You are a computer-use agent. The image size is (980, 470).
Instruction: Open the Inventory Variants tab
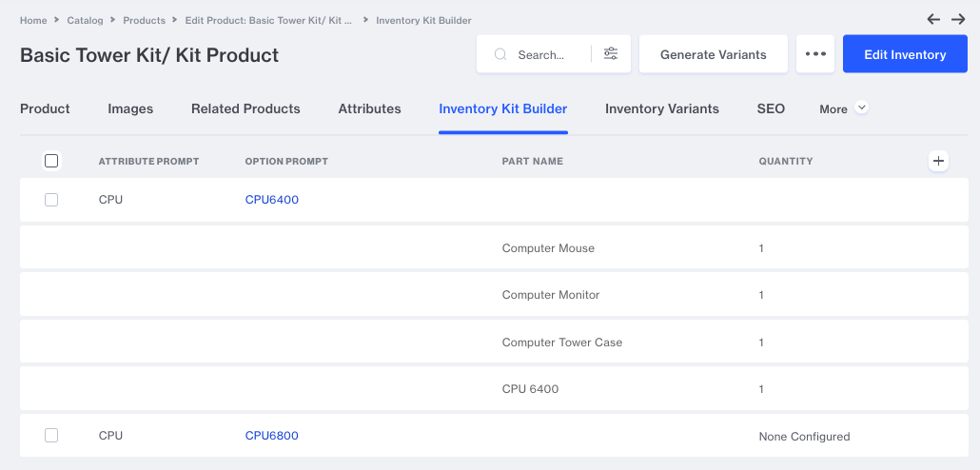pyautogui.click(x=662, y=108)
